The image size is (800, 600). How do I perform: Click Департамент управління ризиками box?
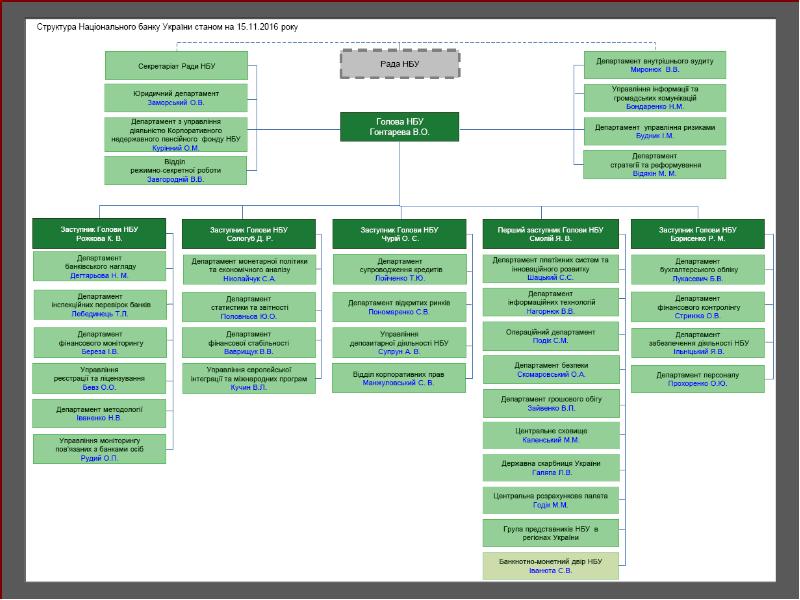pos(655,131)
